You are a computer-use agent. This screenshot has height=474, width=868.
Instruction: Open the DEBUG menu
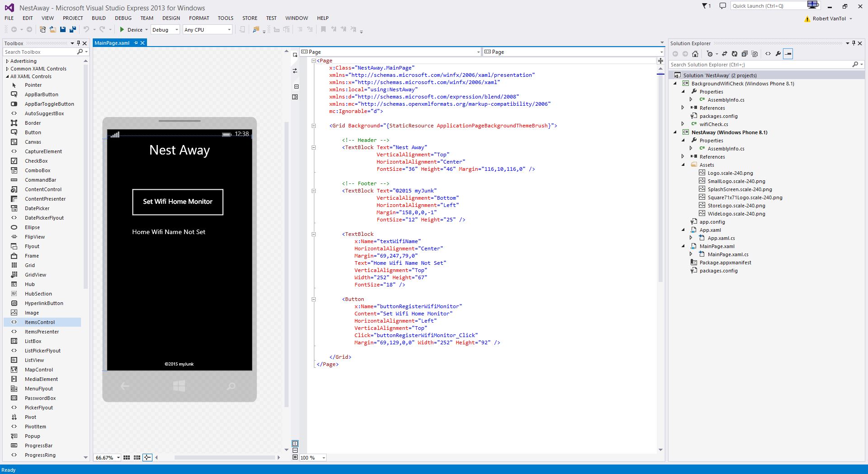coord(123,18)
